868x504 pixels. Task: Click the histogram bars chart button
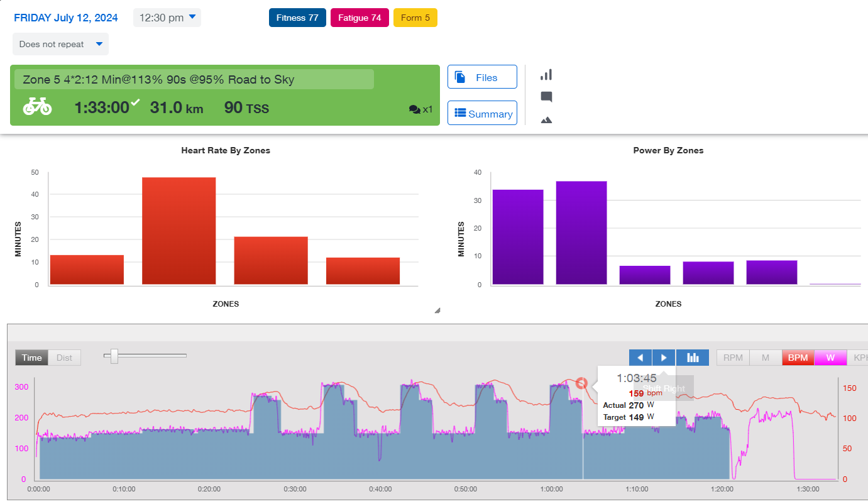point(693,358)
